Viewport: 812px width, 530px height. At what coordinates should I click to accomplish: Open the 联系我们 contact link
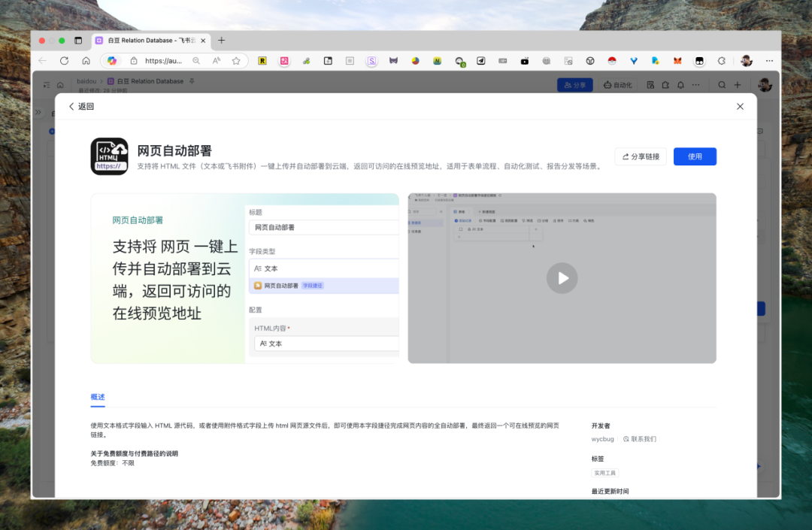point(640,439)
